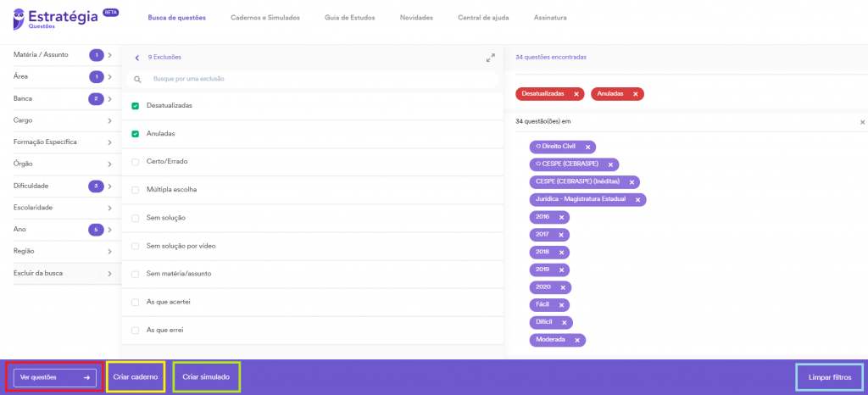The height and width of the screenshot is (395, 868).
Task: Check the Sem matéria/assunto exclusion
Action: point(135,275)
